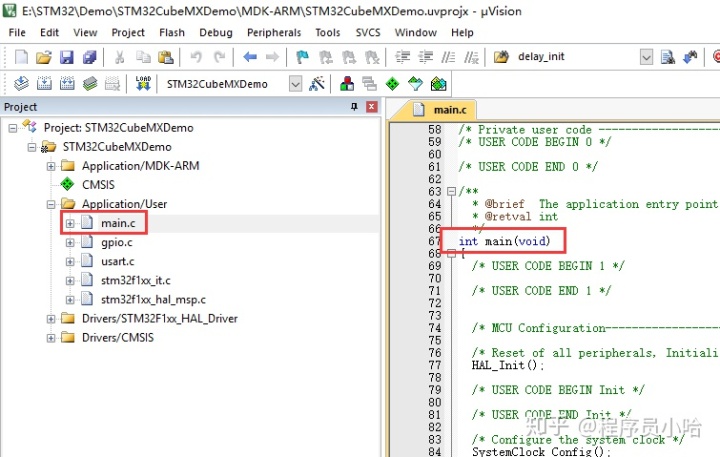Open Batch Build stacked-layers icon

90,84
